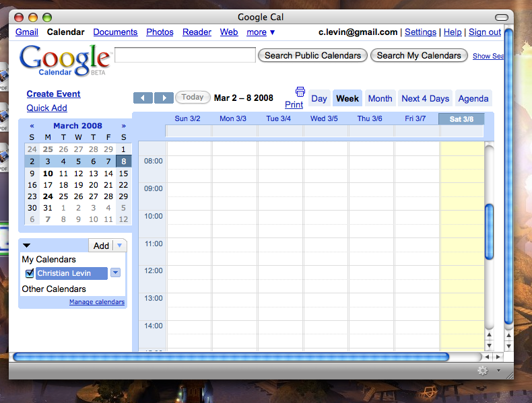The image size is (532, 403).
Task: Select March 31 in the mini calendar
Action: [x=48, y=208]
